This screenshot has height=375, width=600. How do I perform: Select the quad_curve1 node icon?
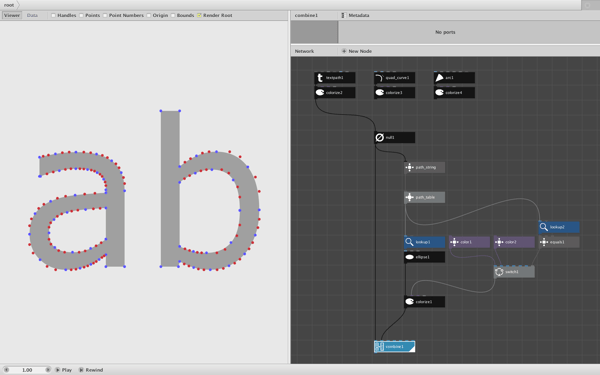[380, 78]
